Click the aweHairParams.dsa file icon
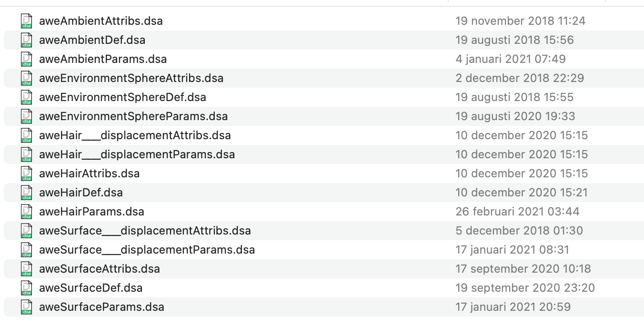 coord(27,212)
